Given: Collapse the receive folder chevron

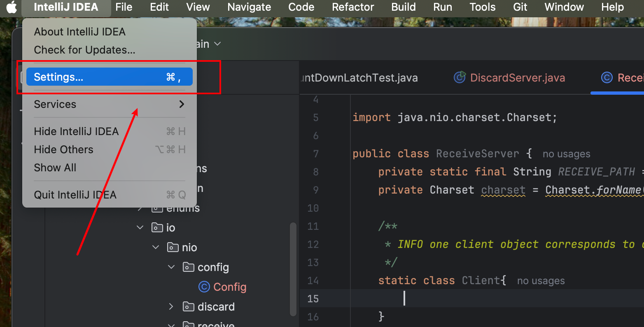Looking at the screenshot, I should pyautogui.click(x=171, y=325).
